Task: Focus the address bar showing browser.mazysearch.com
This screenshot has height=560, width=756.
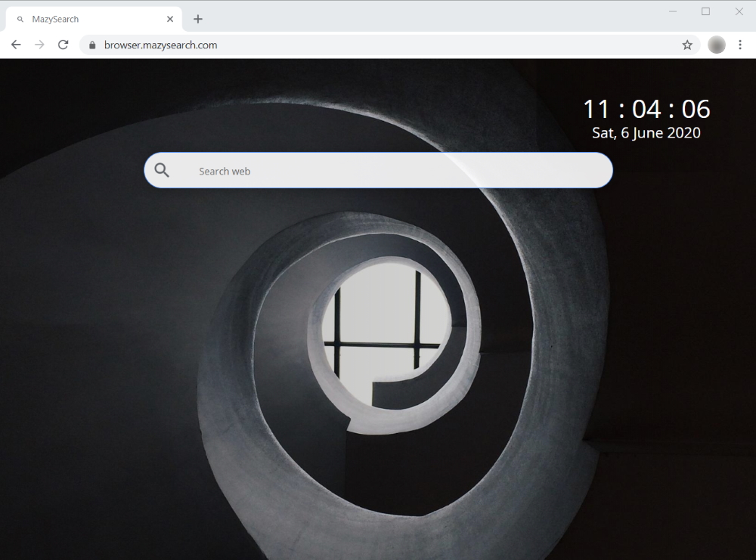Action: pyautogui.click(x=378, y=45)
